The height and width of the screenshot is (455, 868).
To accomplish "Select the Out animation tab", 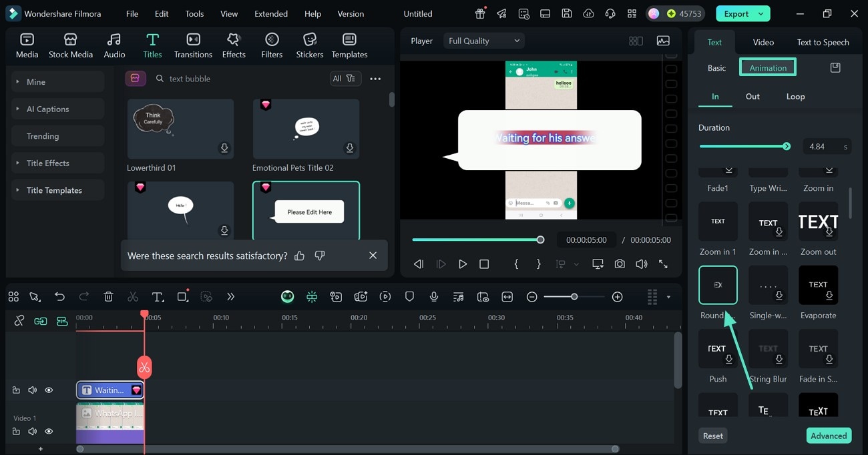I will pyautogui.click(x=752, y=96).
